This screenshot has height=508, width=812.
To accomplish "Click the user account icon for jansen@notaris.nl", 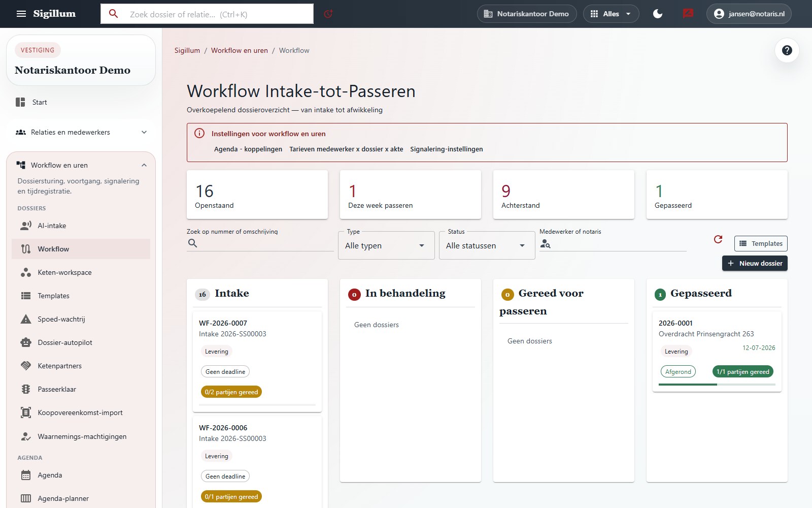I will point(719,14).
